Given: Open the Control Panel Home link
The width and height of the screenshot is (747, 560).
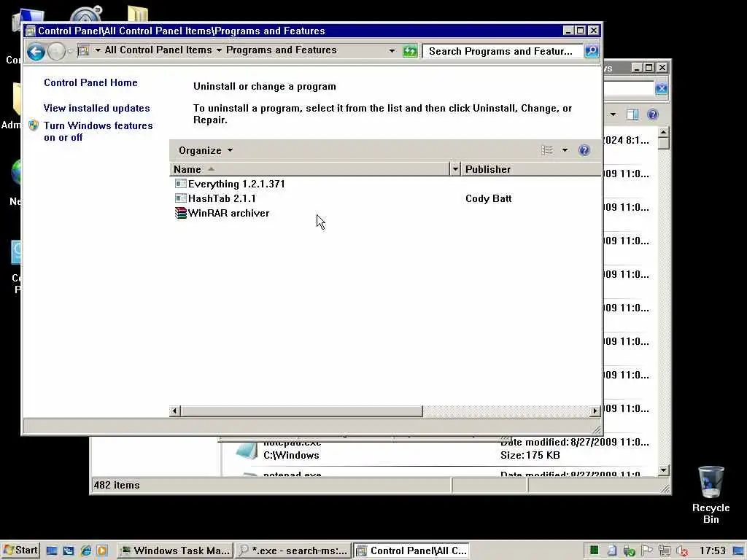Looking at the screenshot, I should (x=90, y=82).
